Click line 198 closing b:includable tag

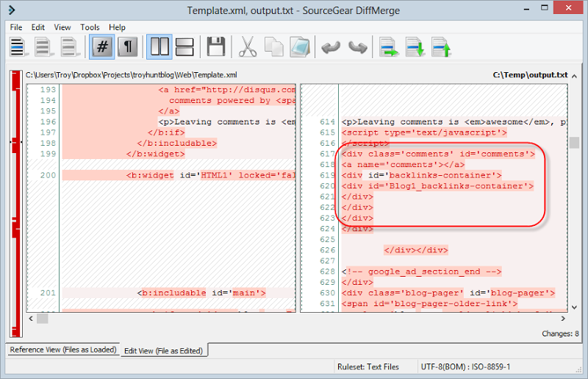click(177, 143)
